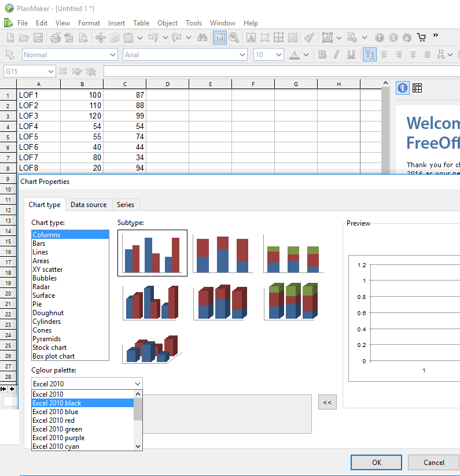This screenshot has width=460, height=476.
Task: Open Search with the binoculars icon
Action: pos(202,38)
